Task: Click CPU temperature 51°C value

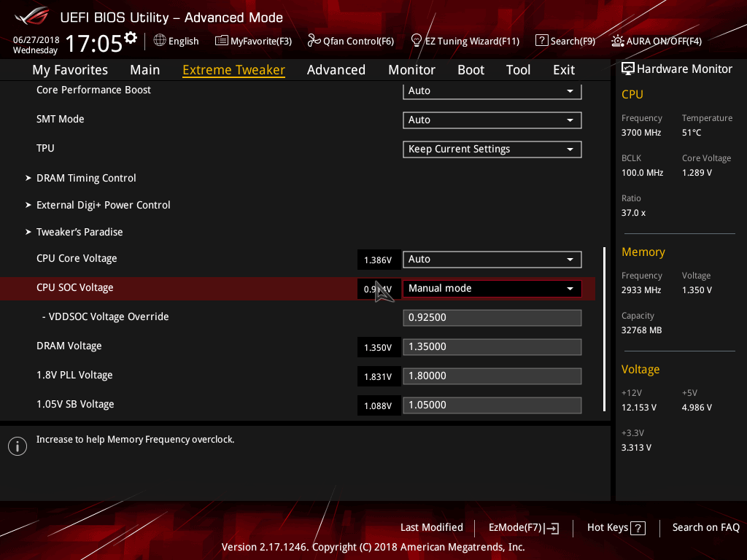Action: point(692,133)
